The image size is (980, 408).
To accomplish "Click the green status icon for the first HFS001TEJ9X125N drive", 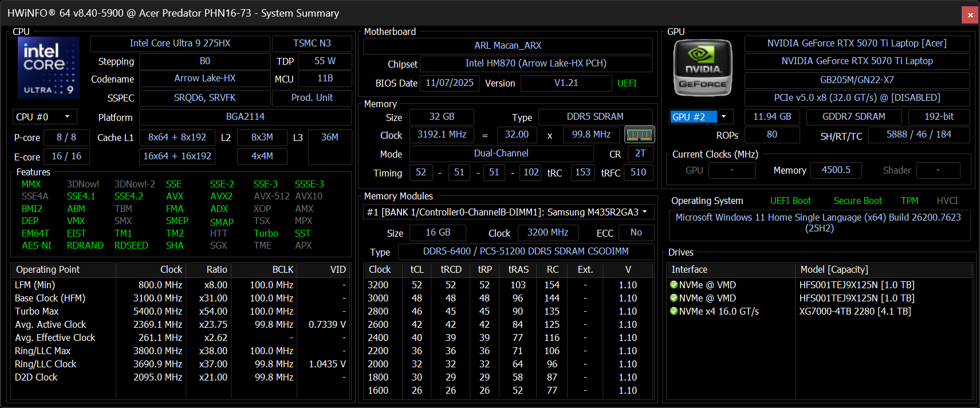I will coord(674,285).
